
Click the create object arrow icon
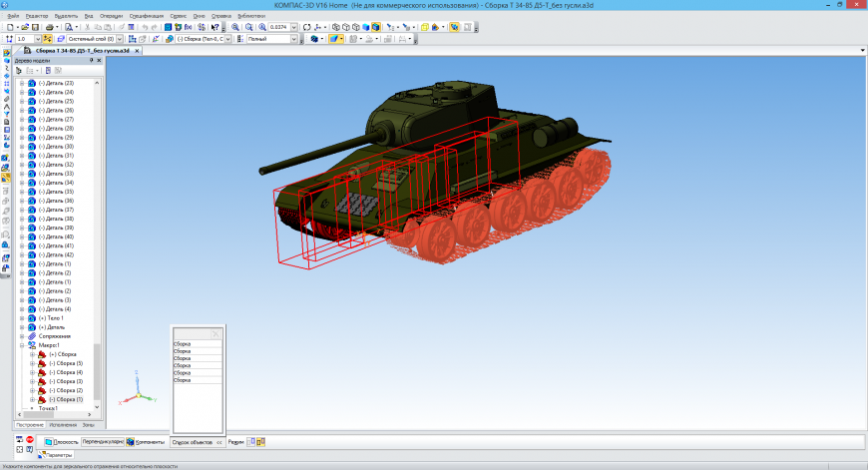click(19, 439)
